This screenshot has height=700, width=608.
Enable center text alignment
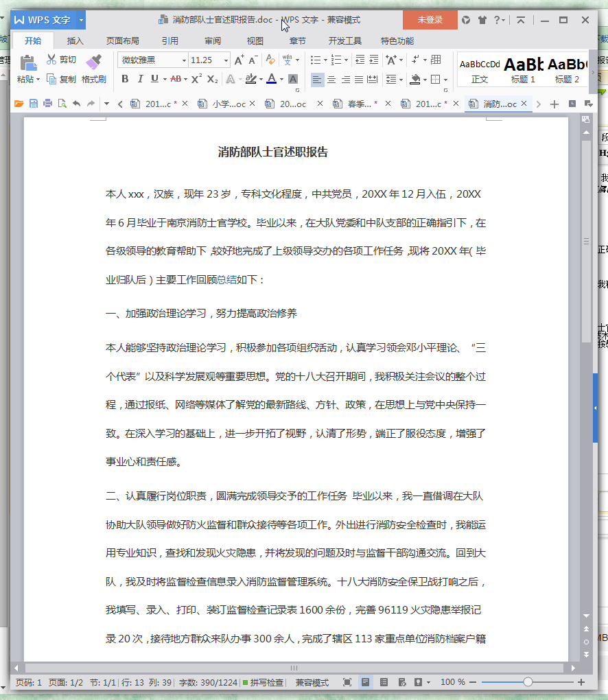(331, 80)
